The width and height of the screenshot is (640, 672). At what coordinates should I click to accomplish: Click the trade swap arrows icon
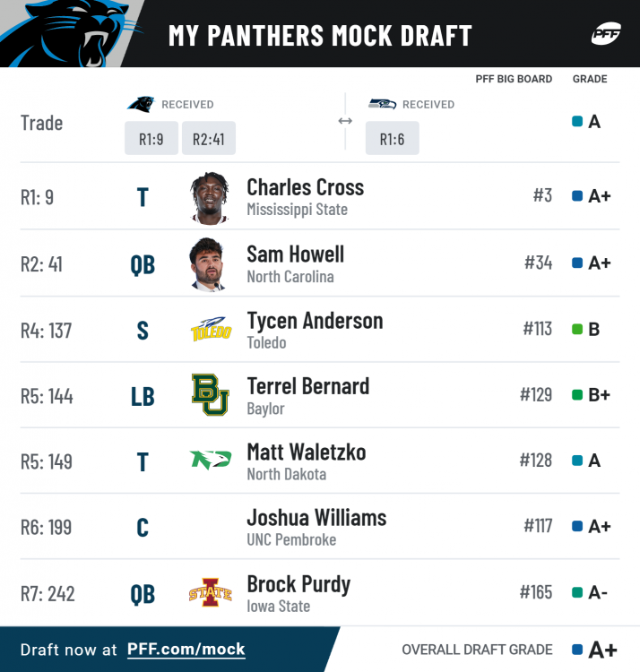click(x=345, y=120)
